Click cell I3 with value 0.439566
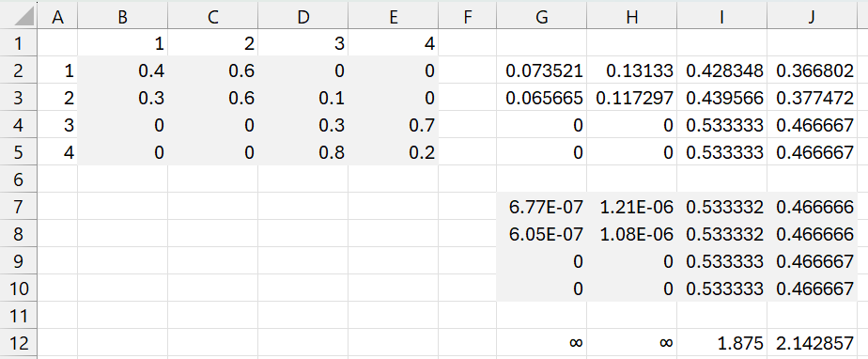868x359 pixels. pos(721,97)
